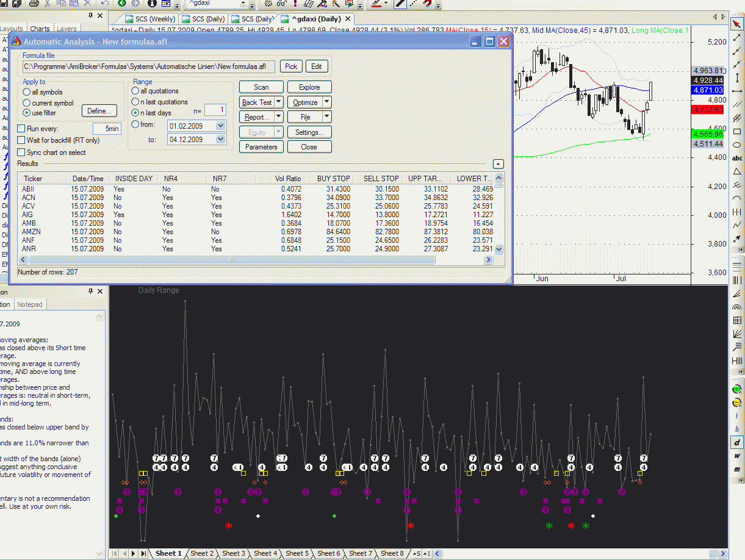Viewport: 745px width, 560px height.
Task: Click the Run every 5min input field
Action: (x=107, y=129)
